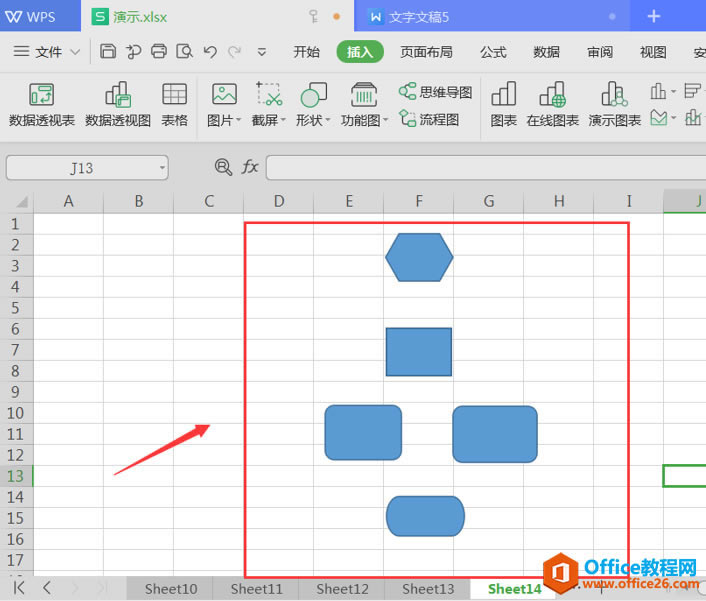Image resolution: width=706 pixels, height=601 pixels.
Task: Click the Online Chart (在线图表) icon
Action: pyautogui.click(x=552, y=105)
